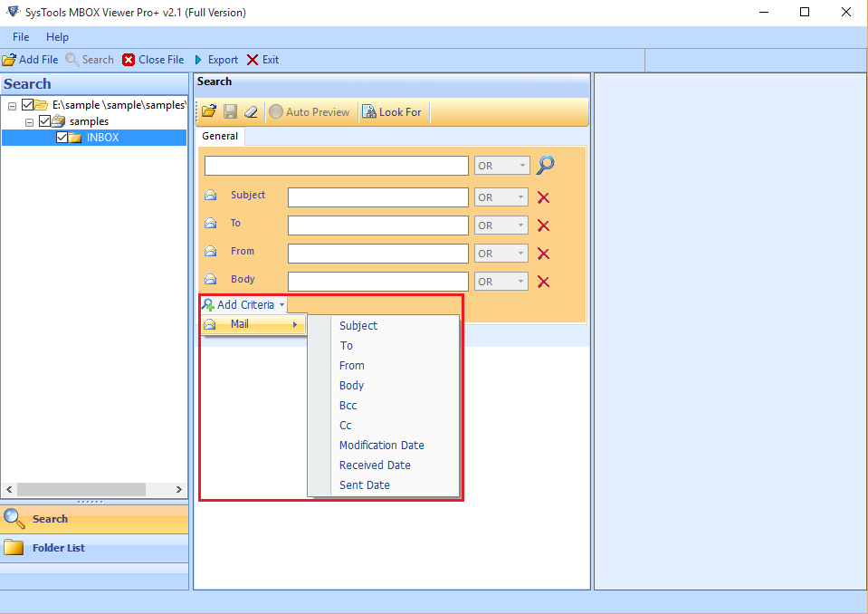The image size is (868, 614).
Task: Click the mail icon beside Subject
Action: pyautogui.click(x=210, y=195)
